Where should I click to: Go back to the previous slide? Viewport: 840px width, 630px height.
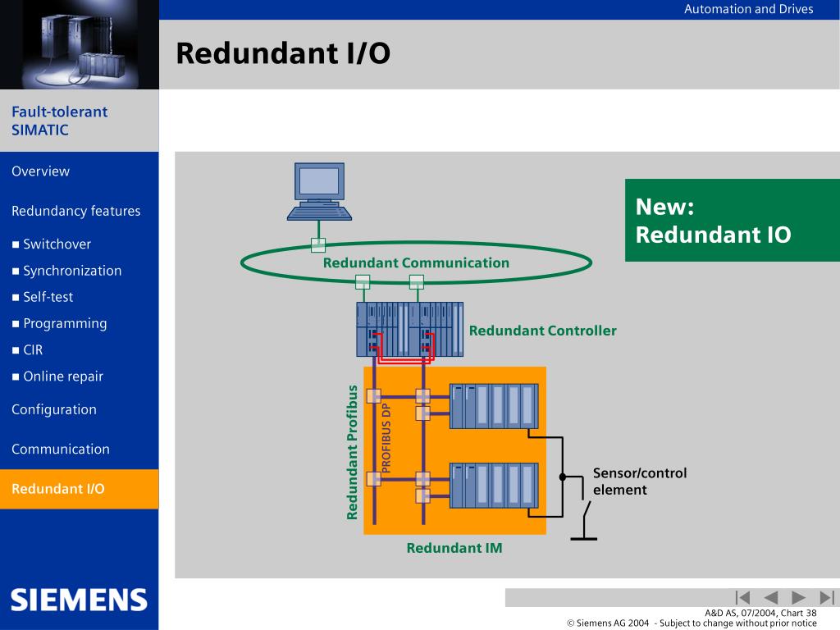(770, 597)
